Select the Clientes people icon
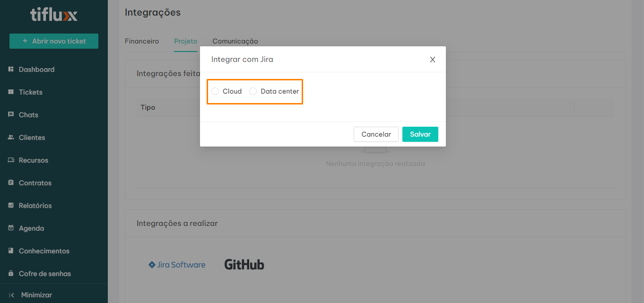 click(11, 138)
